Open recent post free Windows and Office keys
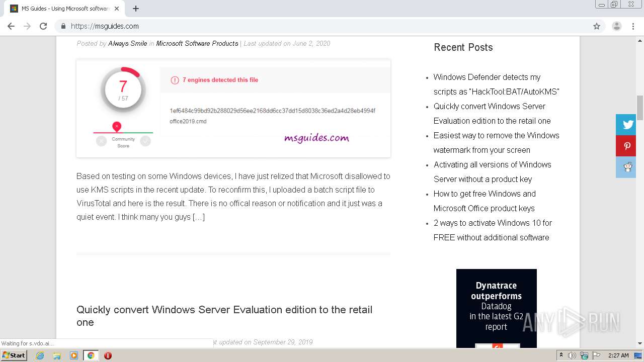Image resolution: width=644 pixels, height=362 pixels. click(485, 201)
